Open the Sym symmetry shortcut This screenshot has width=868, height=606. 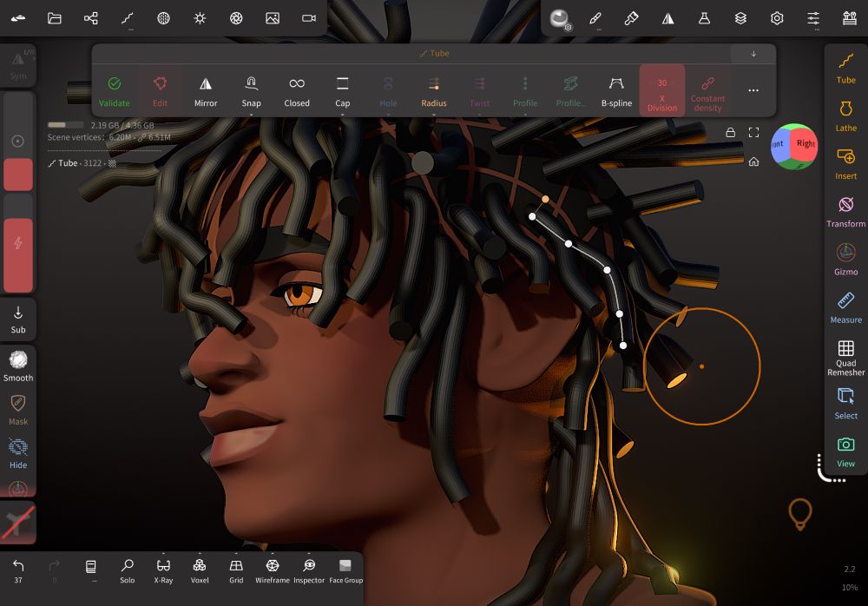coord(18,65)
